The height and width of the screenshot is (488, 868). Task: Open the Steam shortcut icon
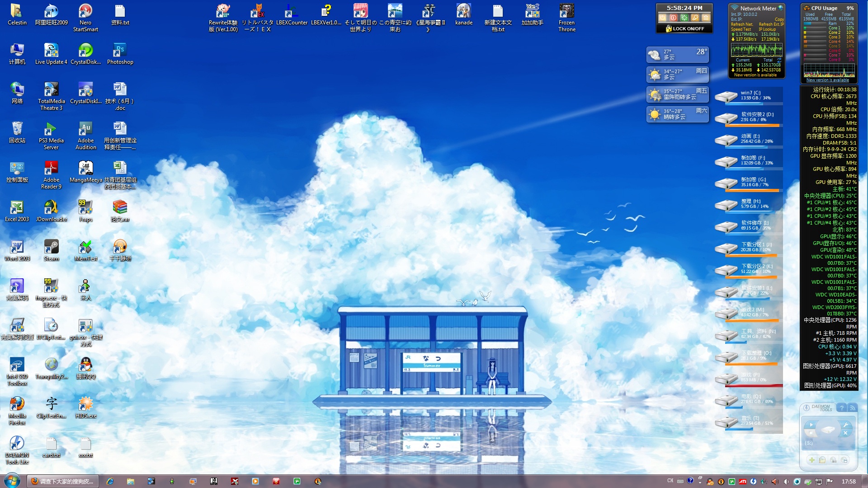coord(51,251)
